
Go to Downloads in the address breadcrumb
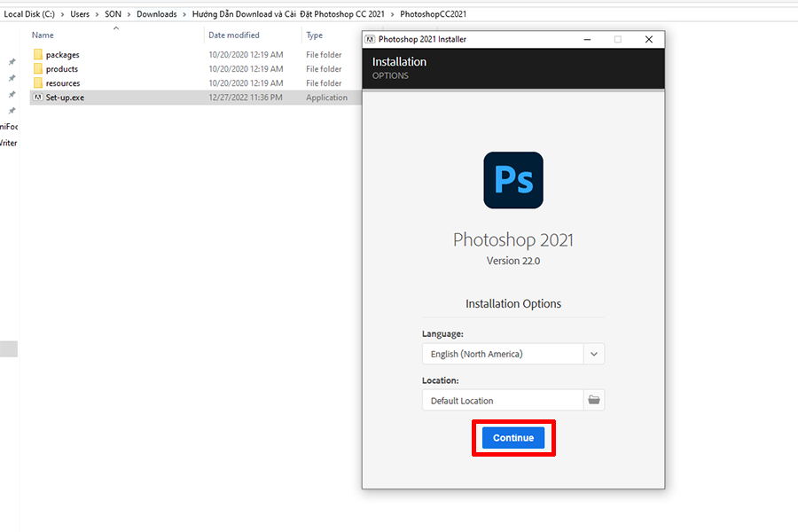(156, 14)
